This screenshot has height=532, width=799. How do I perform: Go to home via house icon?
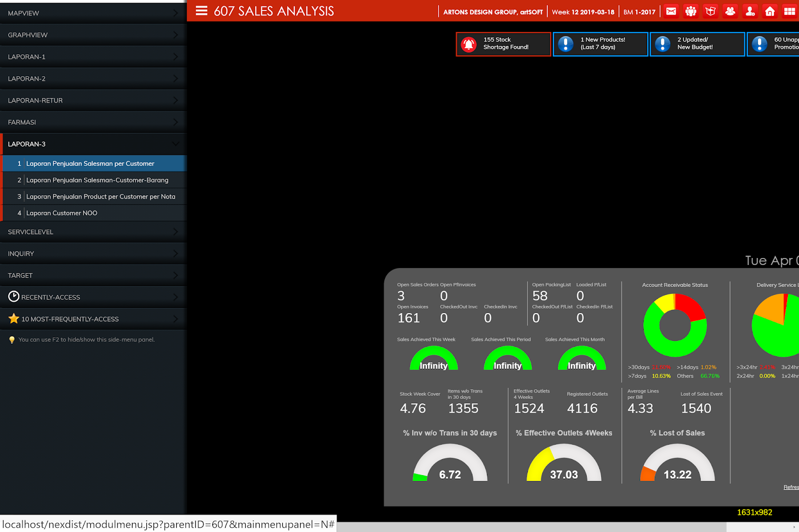pos(770,11)
